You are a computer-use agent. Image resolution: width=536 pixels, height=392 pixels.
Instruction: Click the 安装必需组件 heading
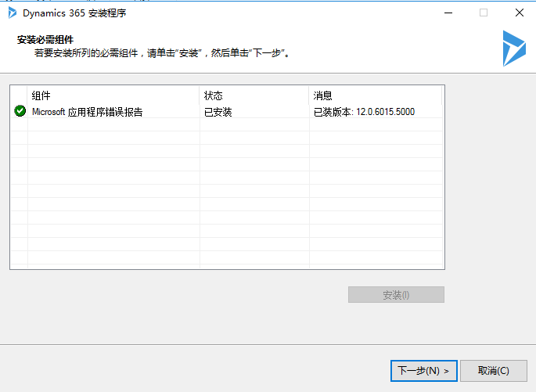point(45,40)
